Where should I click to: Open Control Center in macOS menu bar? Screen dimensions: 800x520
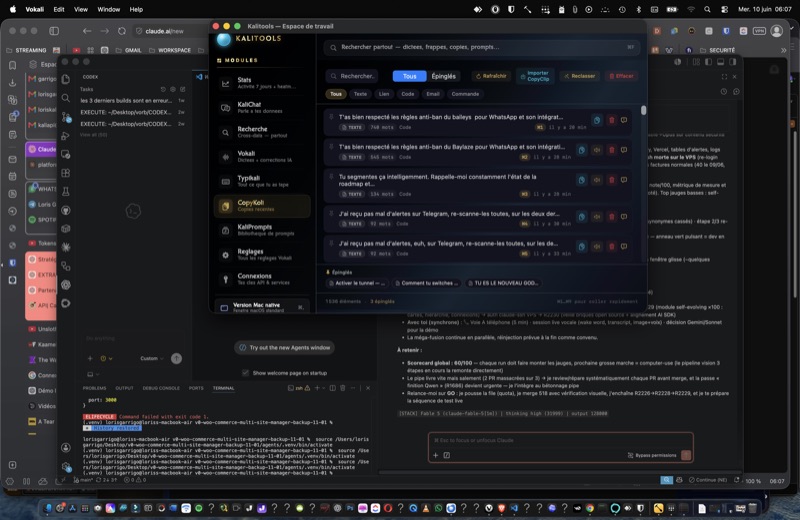coord(724,9)
